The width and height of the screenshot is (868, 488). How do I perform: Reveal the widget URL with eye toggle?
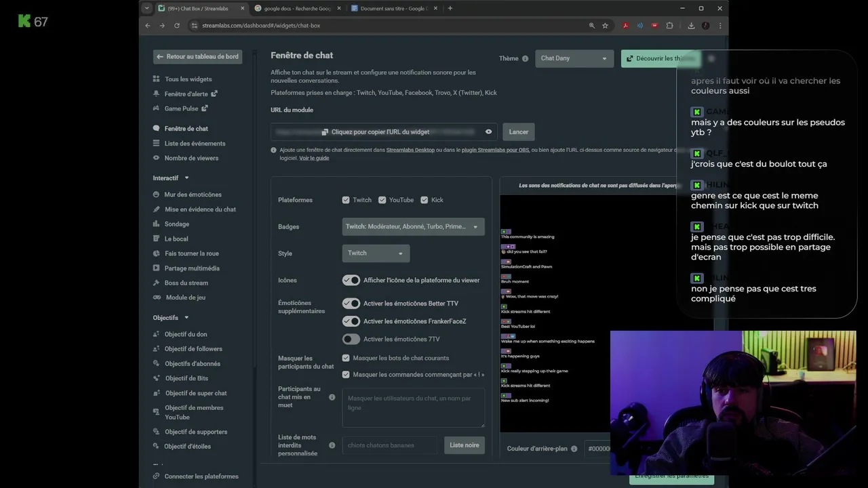click(488, 132)
